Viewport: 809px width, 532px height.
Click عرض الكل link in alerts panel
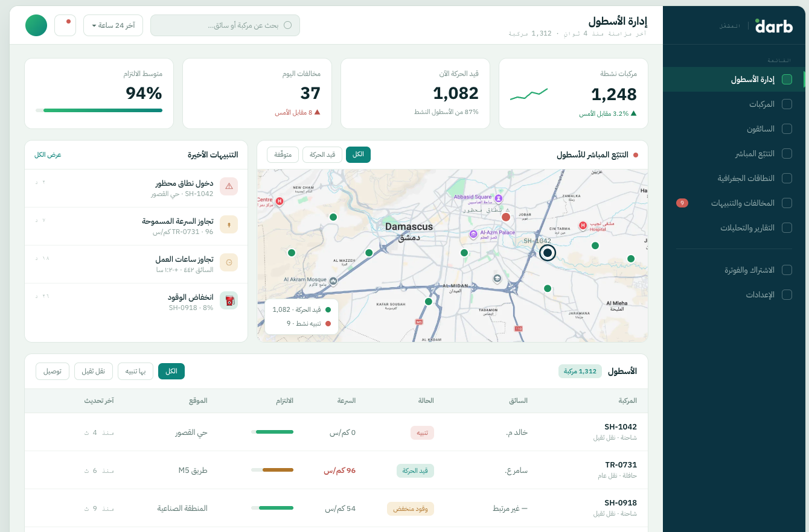[x=48, y=154]
